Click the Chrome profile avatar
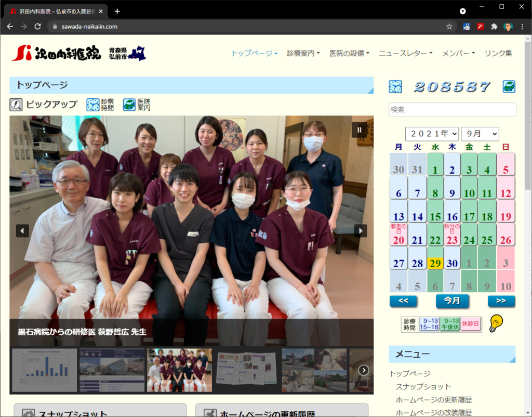 tap(508, 27)
